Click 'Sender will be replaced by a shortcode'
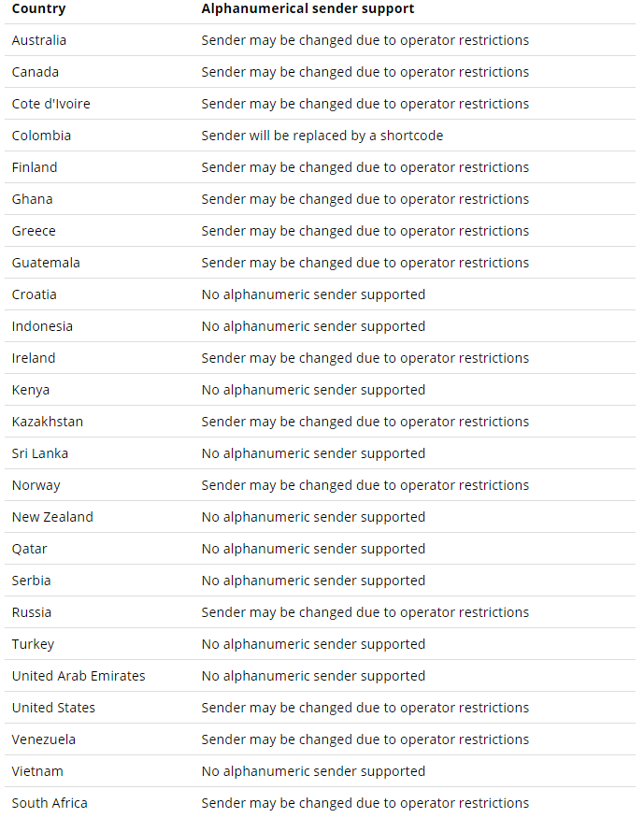Viewport: 644px width, 818px height. tap(322, 136)
